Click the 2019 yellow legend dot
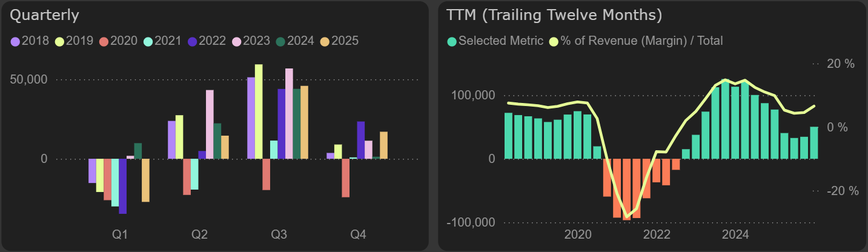 coord(59,41)
